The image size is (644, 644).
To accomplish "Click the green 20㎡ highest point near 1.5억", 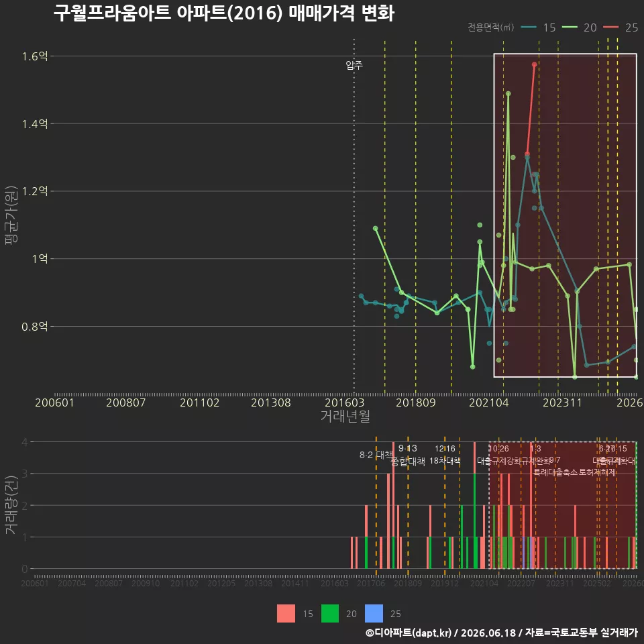I will pos(508,94).
